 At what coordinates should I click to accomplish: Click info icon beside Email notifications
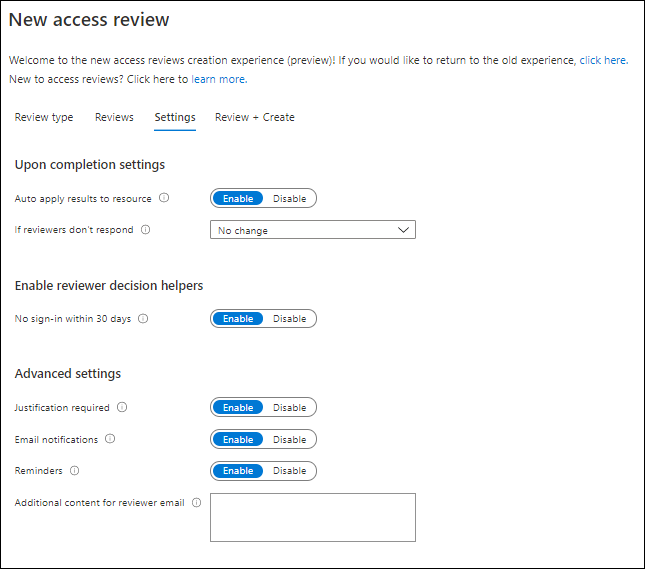pos(110,439)
